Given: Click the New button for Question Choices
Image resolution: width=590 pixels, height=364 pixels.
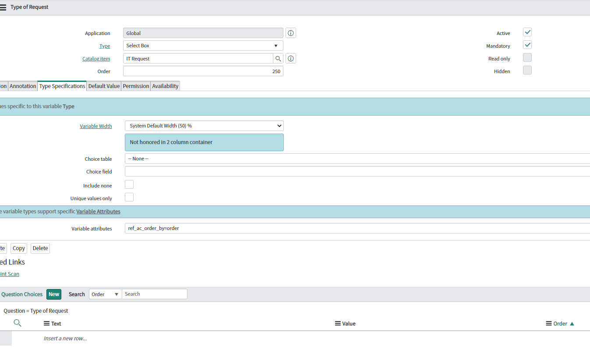Looking at the screenshot, I should 54,294.
